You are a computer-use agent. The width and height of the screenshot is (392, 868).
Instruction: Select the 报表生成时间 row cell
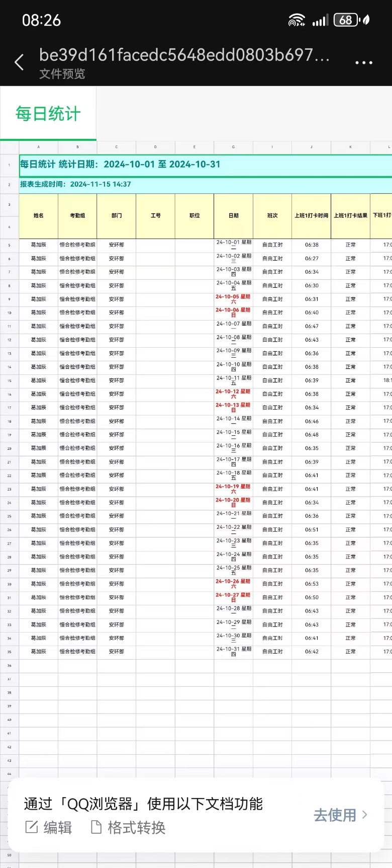click(x=75, y=185)
